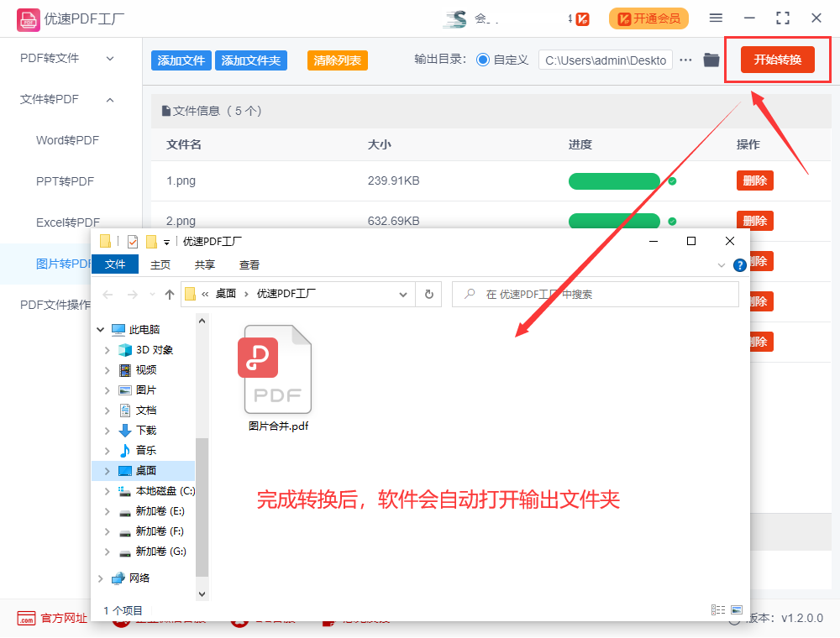This screenshot has height=638, width=840.
Task: Click the output directory path field
Action: point(606,60)
